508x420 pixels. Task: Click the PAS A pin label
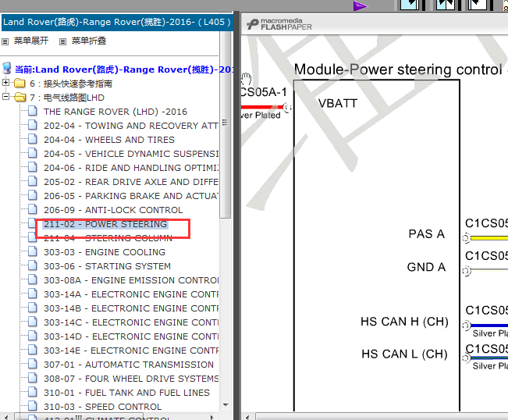coord(426,234)
